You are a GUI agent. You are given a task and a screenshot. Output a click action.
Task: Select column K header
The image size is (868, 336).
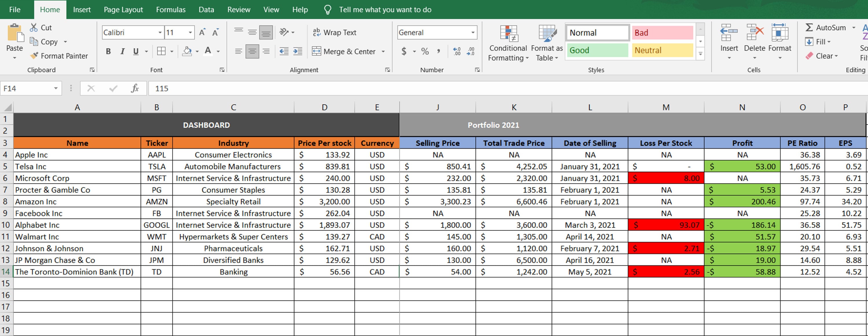point(514,107)
